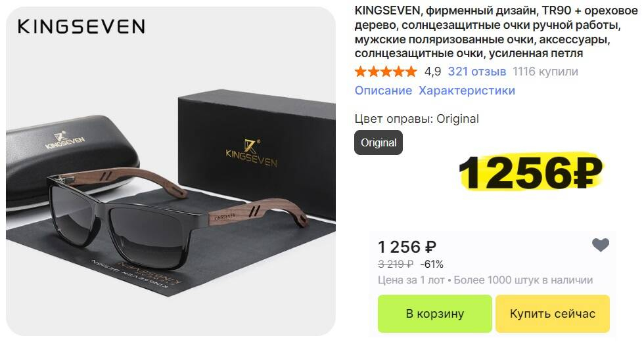Click the orange star rating icons
This screenshot has width=644, height=342.
pos(386,72)
